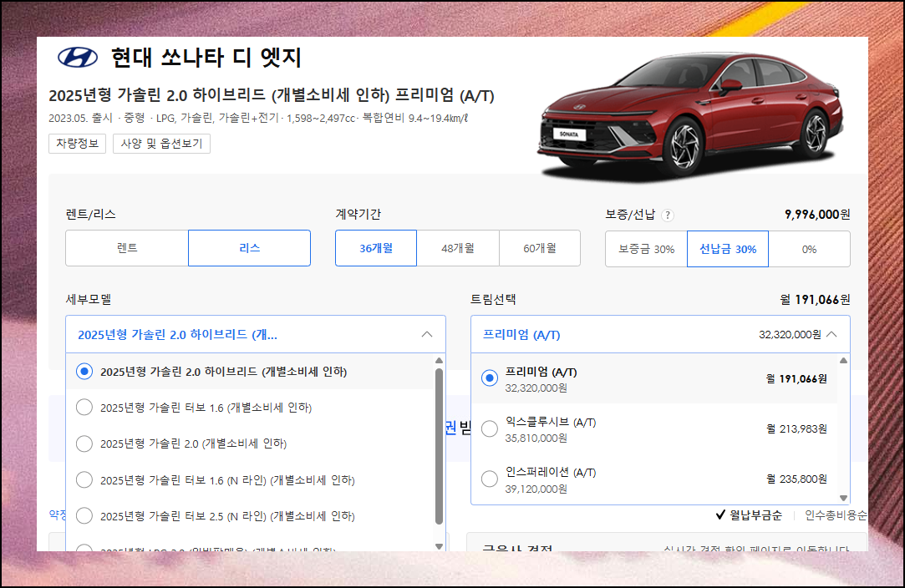Choose the 48개월 contract period
Image resolution: width=905 pixels, height=588 pixels.
[x=458, y=248]
